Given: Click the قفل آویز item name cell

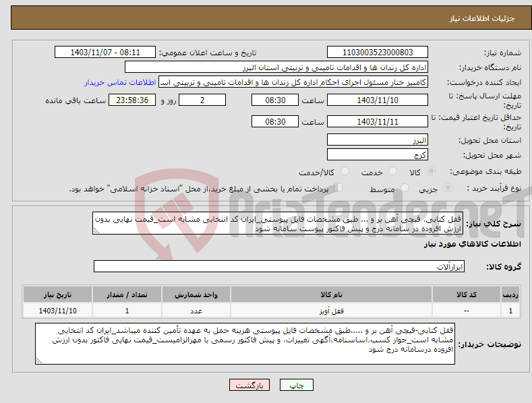Looking at the screenshot, I should (x=331, y=311).
